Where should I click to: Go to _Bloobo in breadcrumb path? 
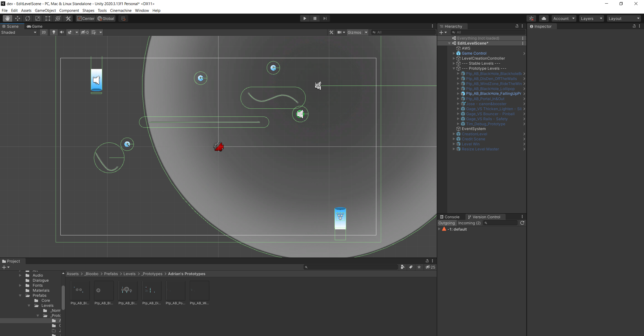[91, 274]
